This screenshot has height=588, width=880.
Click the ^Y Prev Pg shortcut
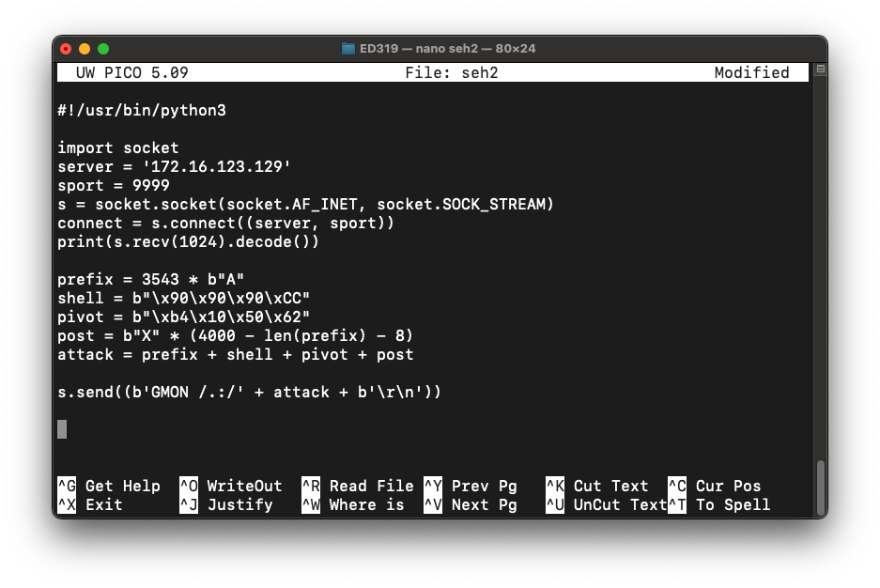(471, 486)
